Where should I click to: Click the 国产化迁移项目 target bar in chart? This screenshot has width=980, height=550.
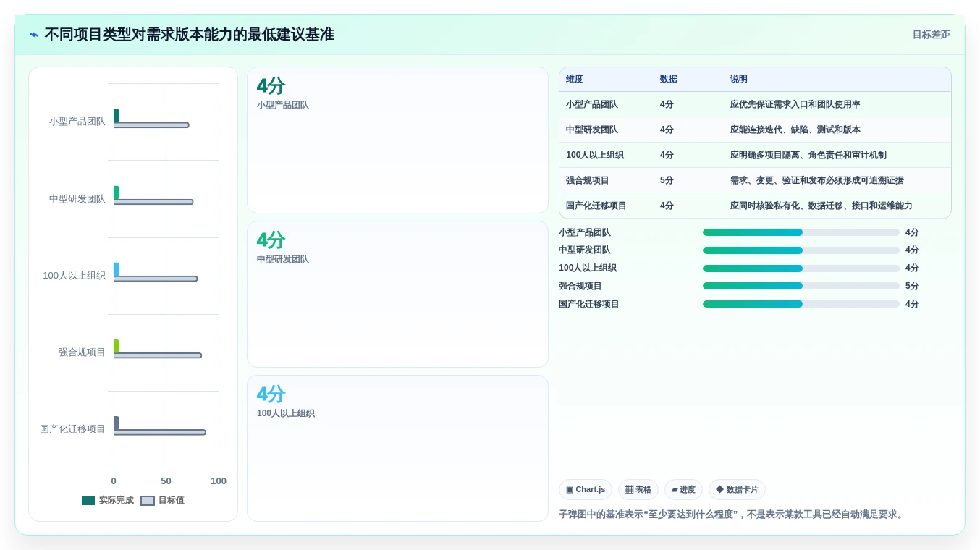(160, 432)
